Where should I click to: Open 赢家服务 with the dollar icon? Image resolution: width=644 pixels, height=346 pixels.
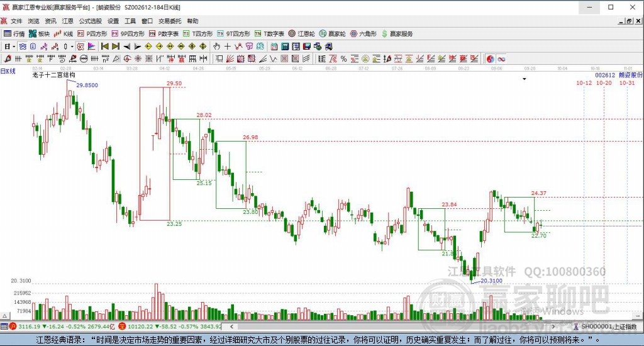tap(397, 34)
